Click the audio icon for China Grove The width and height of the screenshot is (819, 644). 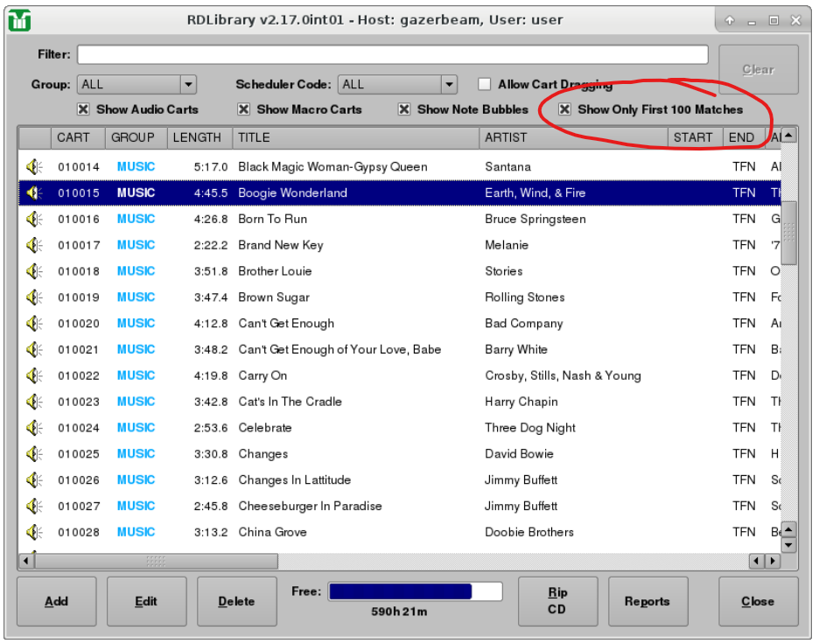click(34, 532)
